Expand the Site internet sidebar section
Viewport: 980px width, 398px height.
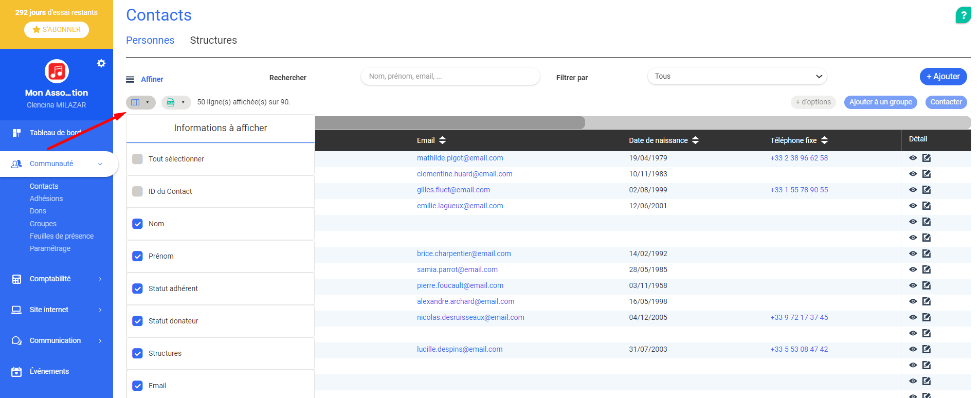tap(100, 310)
